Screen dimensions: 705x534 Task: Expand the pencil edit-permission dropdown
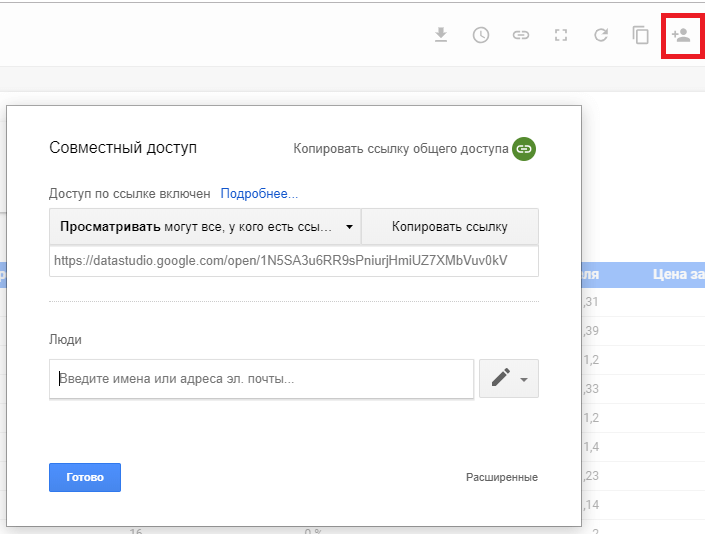(x=509, y=379)
